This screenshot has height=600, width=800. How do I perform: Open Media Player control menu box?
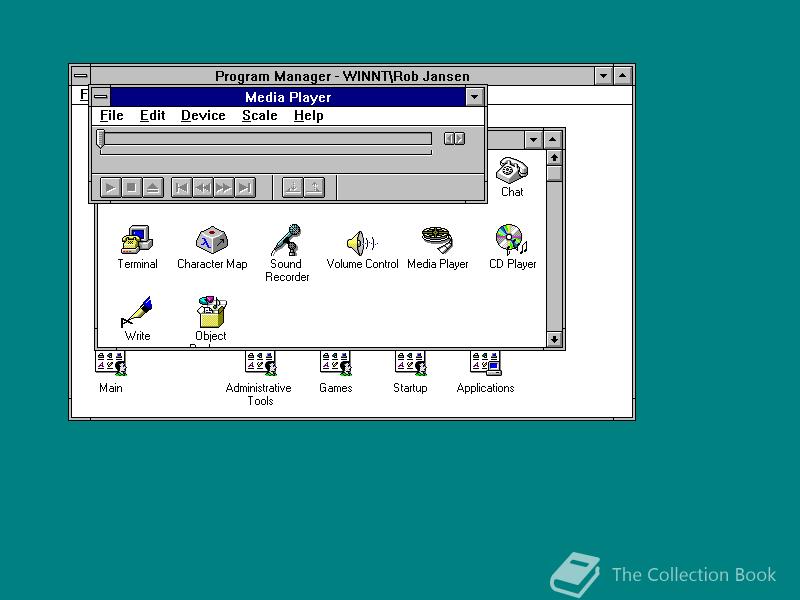pos(101,96)
